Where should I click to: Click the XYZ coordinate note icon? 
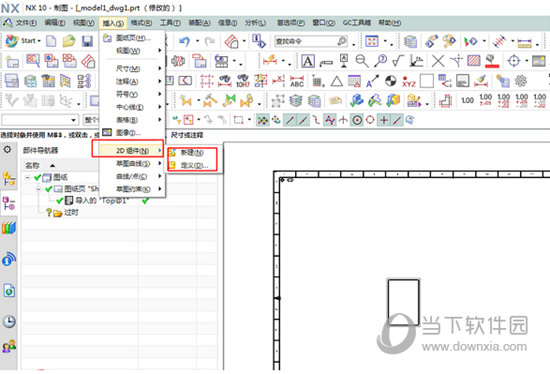(x=409, y=81)
